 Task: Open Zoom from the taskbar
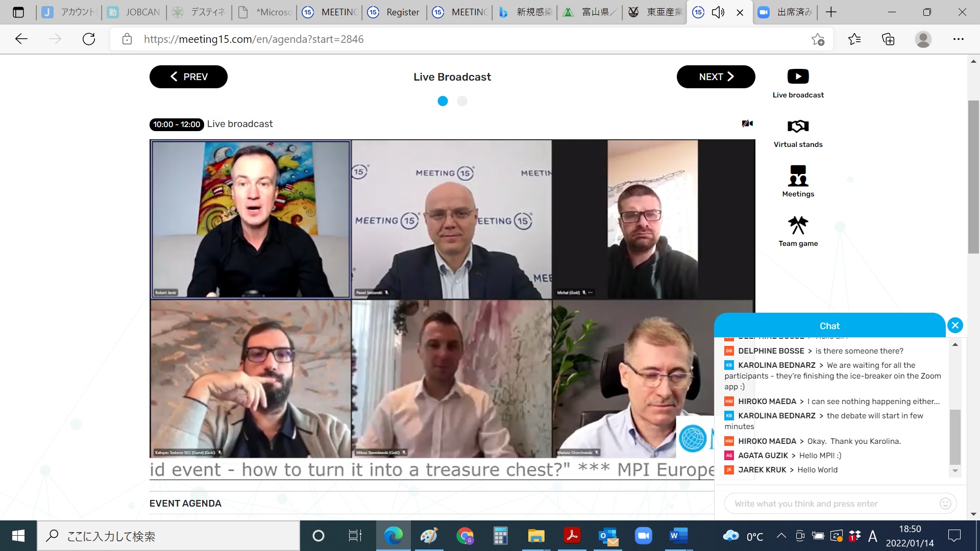tap(643, 536)
